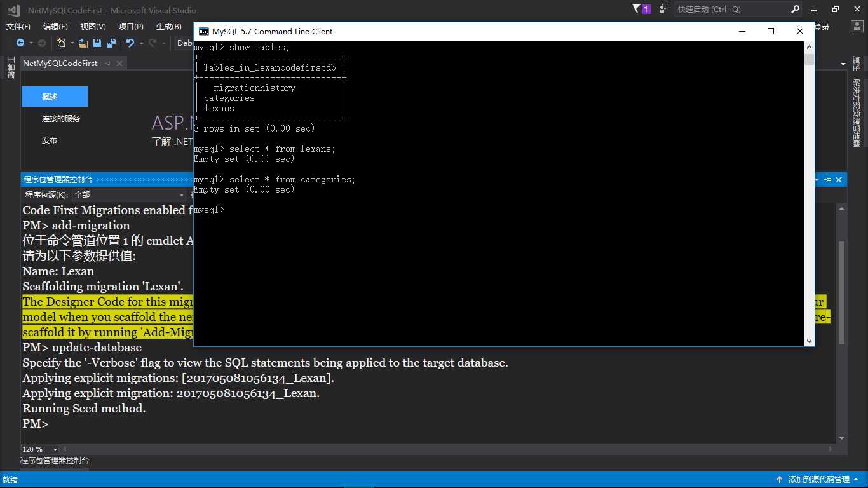Click the Navigate Backward arrow icon
This screenshot has width=868, height=488.
tap(20, 43)
